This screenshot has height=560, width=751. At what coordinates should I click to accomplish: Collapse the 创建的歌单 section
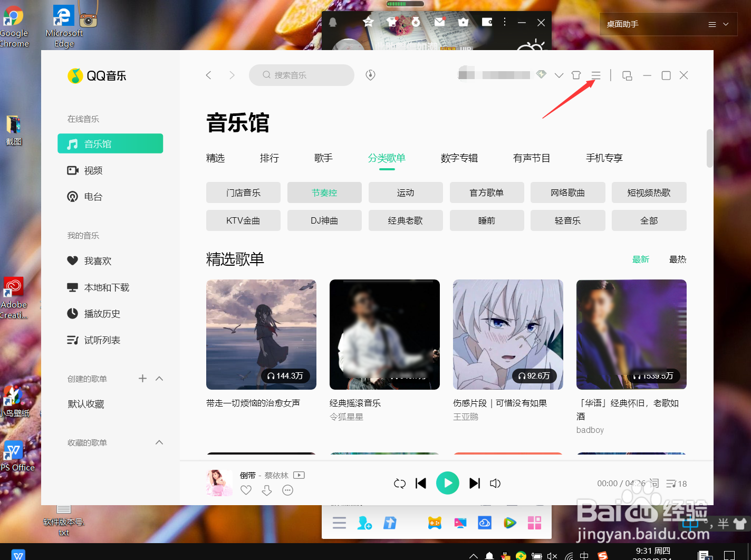(159, 379)
